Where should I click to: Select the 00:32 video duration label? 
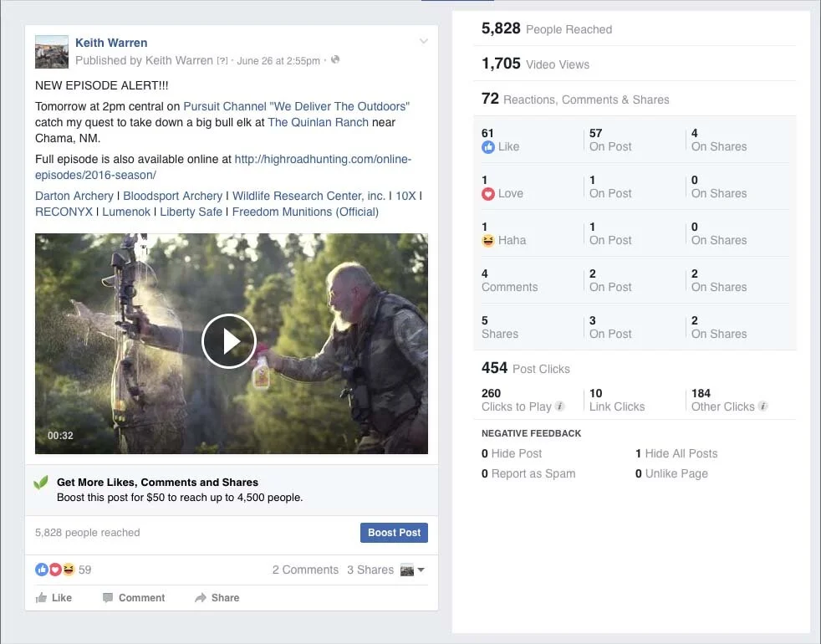pyautogui.click(x=60, y=436)
